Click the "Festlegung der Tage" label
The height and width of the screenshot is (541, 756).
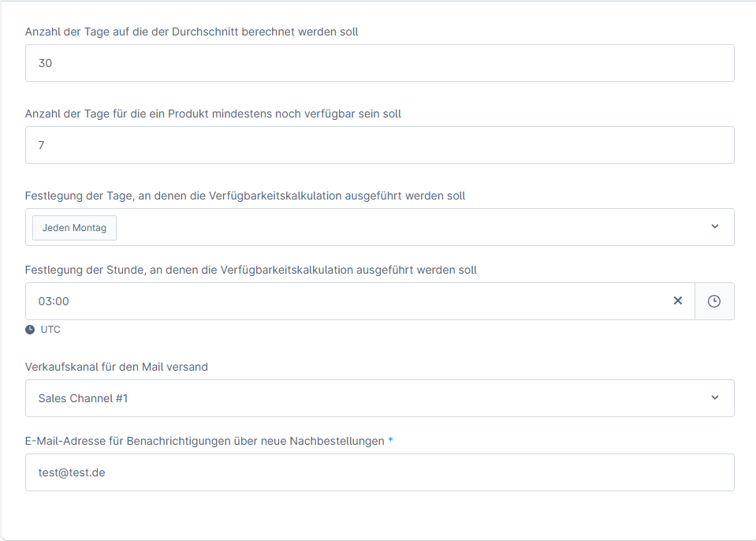(245, 196)
